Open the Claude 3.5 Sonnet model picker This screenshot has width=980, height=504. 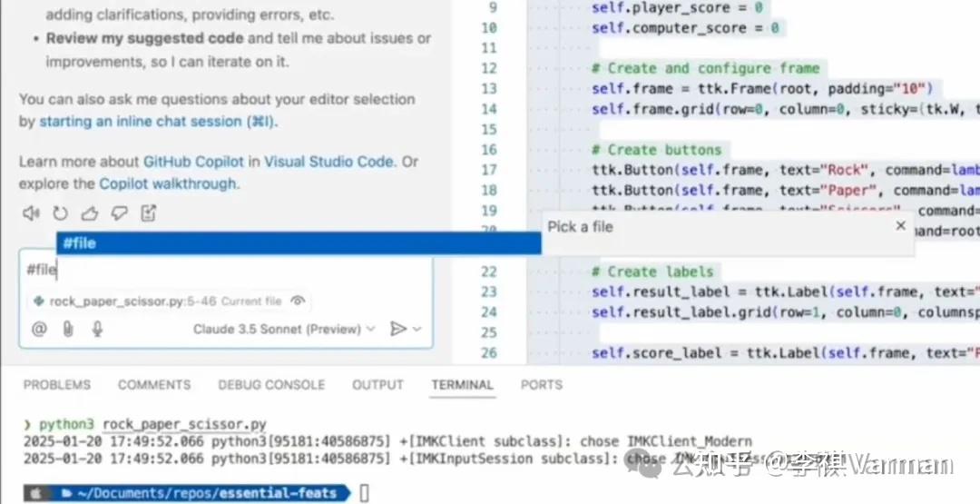(284, 329)
